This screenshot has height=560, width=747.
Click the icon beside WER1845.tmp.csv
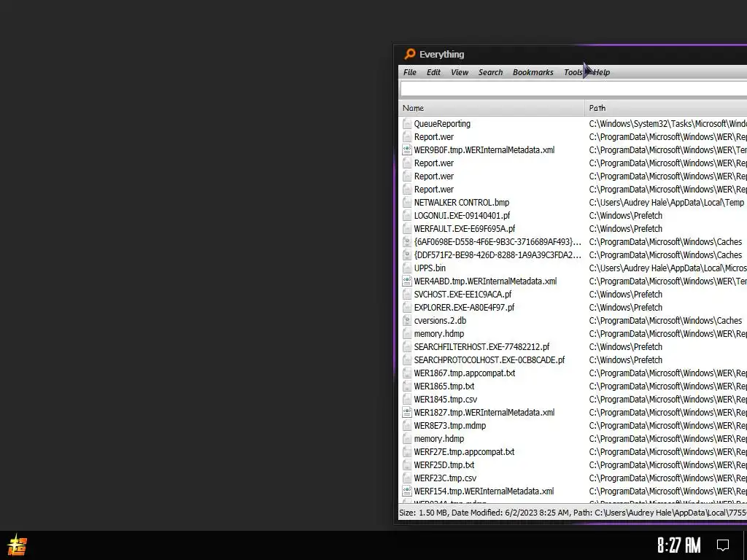[x=407, y=400]
